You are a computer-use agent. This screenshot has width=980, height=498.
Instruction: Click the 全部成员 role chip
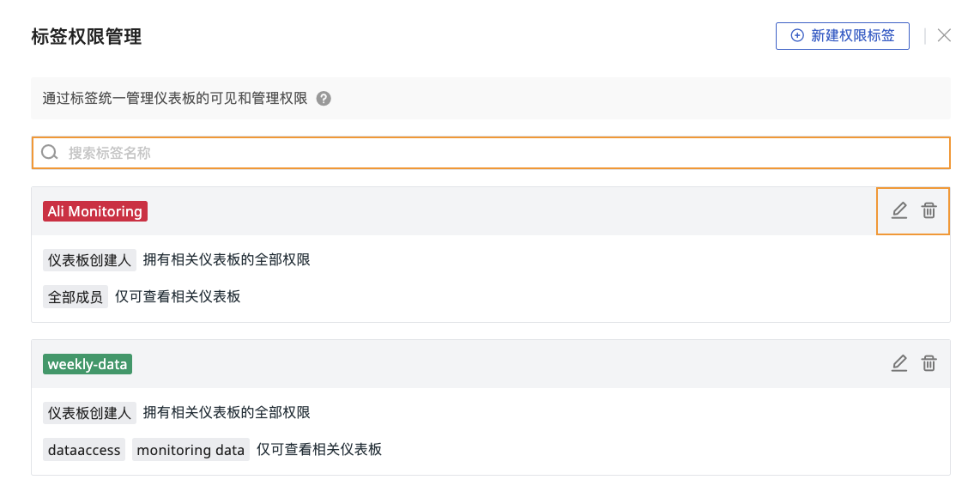click(76, 297)
